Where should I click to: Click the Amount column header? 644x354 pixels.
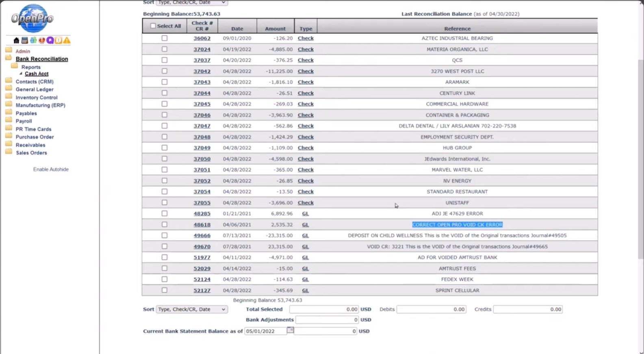point(275,29)
